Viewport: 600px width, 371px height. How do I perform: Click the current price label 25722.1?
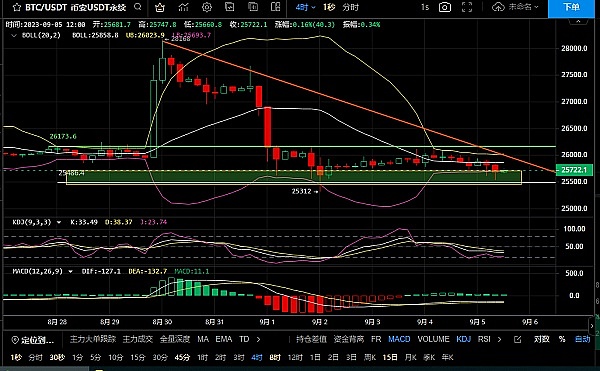point(574,169)
